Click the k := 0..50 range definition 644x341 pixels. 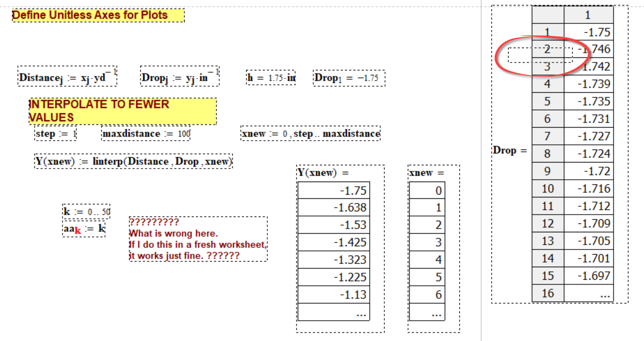[86, 212]
